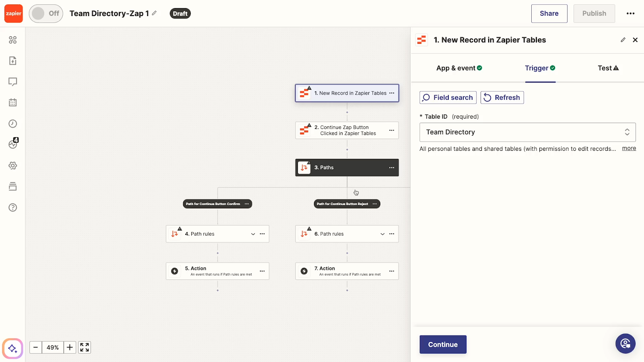Select step 1 New Record in Zapier Tables

pyautogui.click(x=347, y=93)
